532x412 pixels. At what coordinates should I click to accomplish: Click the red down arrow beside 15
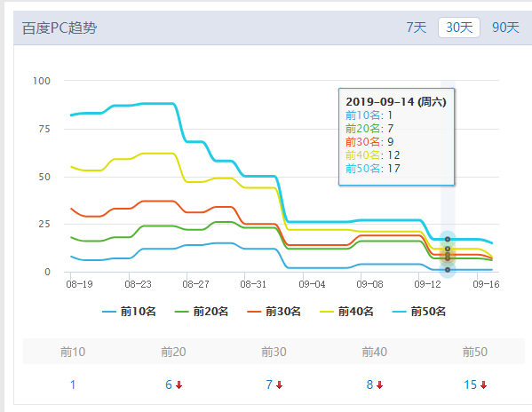pos(483,384)
